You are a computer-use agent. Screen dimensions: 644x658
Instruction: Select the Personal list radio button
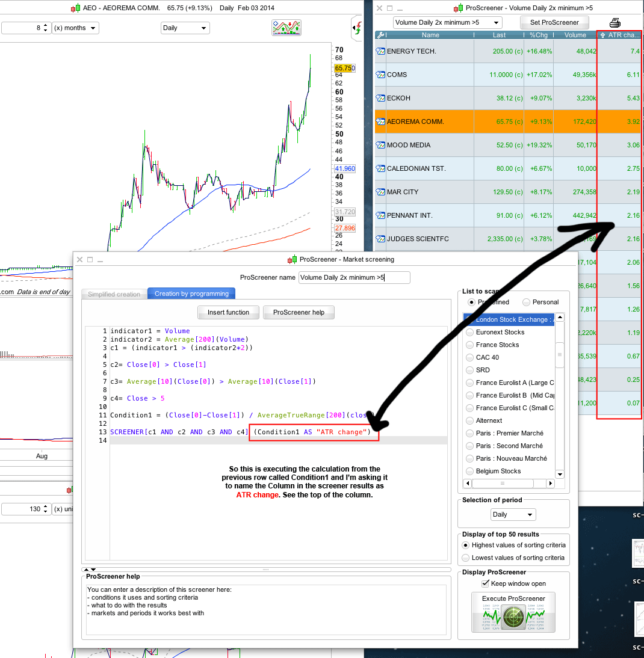(x=526, y=302)
